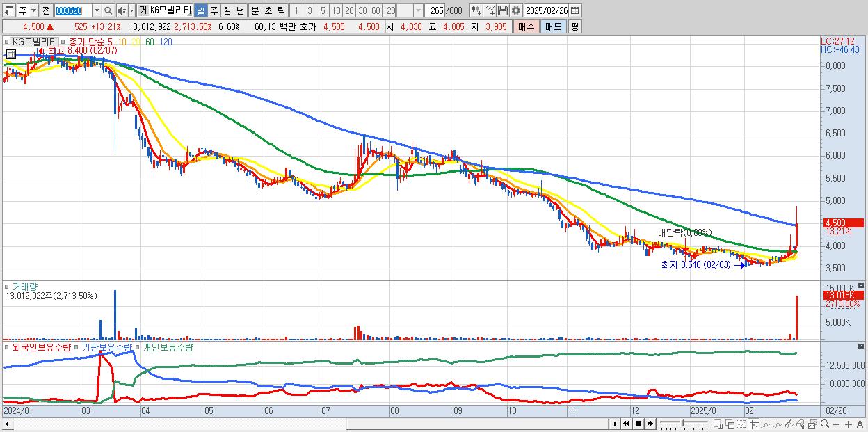Click the stock search magnifier icon
This screenshot has width=868, height=432.
coord(108,10)
